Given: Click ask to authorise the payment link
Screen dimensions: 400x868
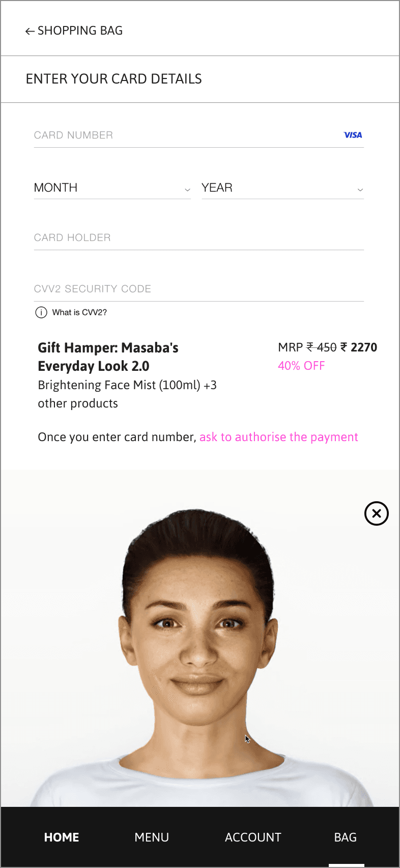Looking at the screenshot, I should tap(279, 437).
